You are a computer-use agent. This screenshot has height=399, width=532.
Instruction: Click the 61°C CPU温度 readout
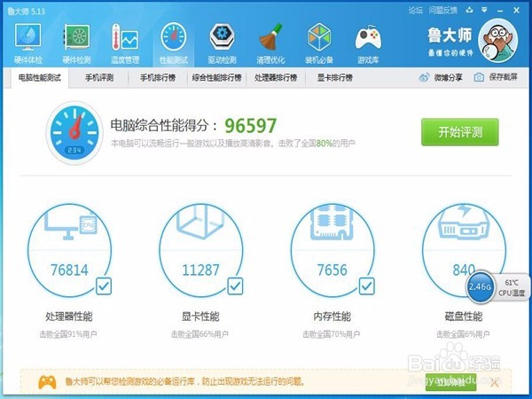(x=512, y=287)
